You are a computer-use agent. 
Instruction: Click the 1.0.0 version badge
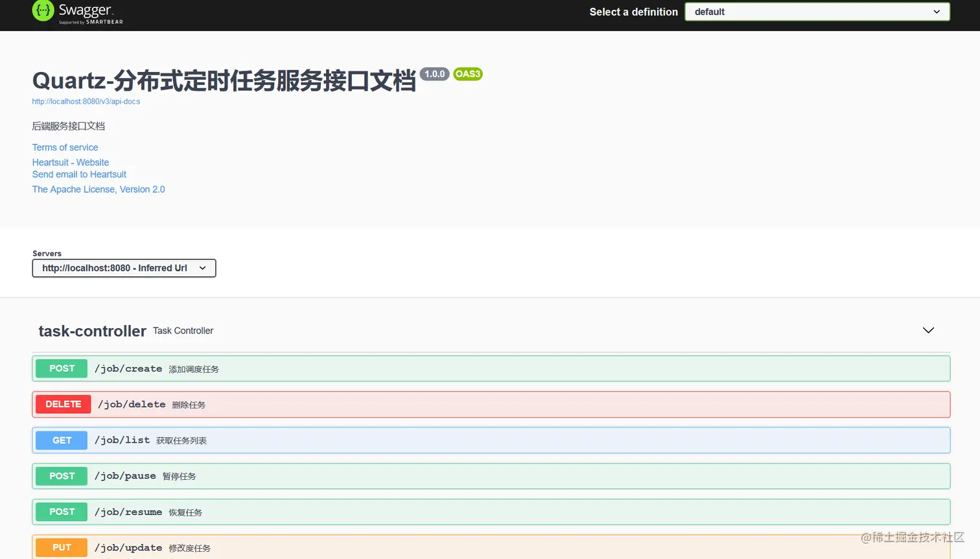click(434, 74)
